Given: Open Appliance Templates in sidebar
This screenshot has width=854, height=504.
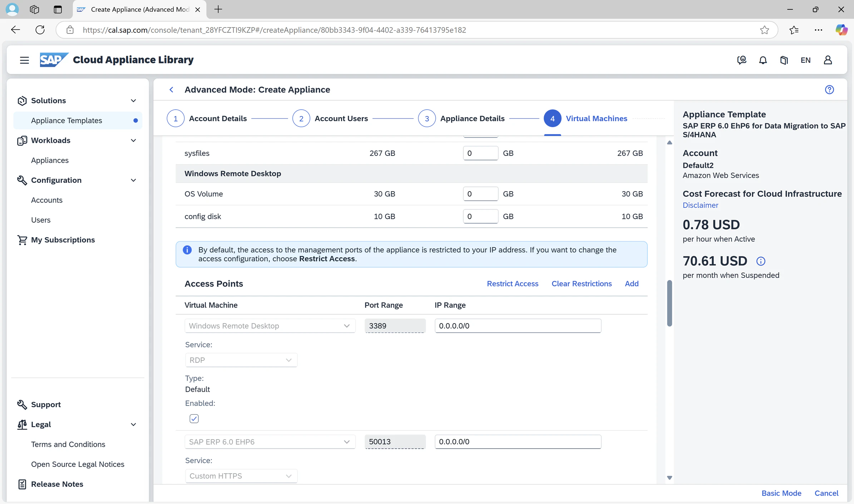Looking at the screenshot, I should 78,121.
